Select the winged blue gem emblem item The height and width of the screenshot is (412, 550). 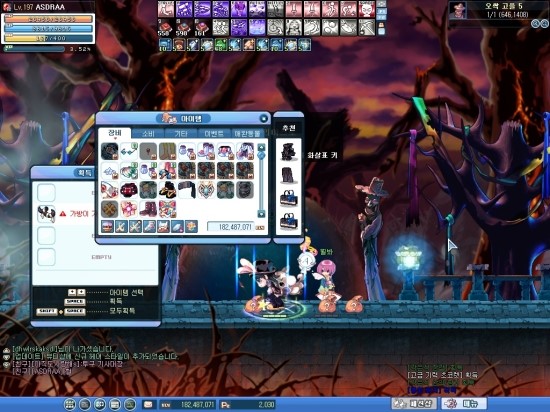[206, 190]
